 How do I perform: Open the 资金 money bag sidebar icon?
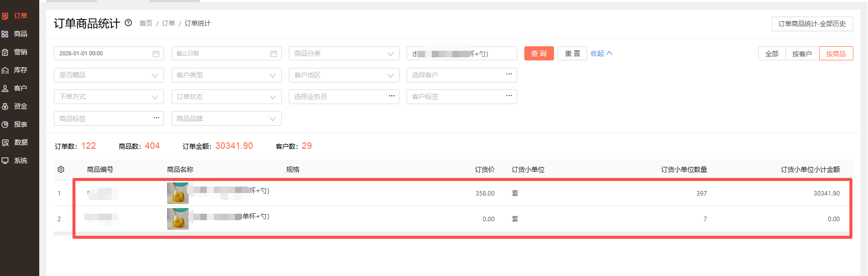pyautogui.click(x=5, y=107)
